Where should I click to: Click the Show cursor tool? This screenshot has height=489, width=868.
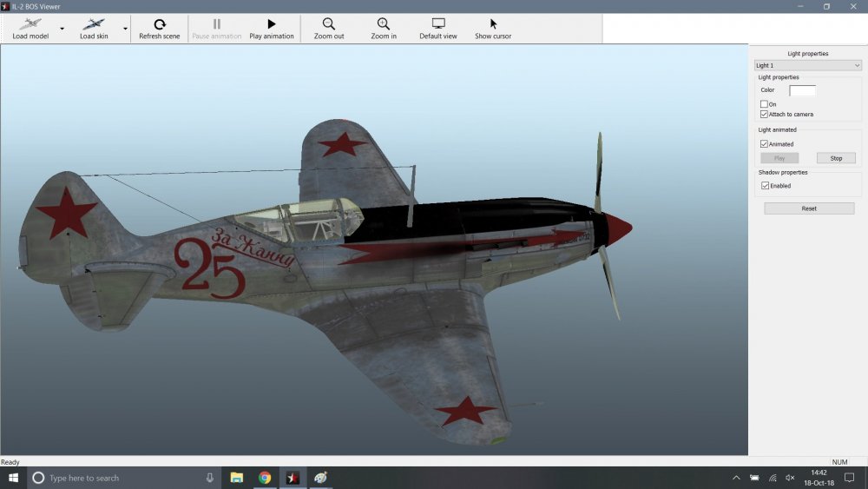point(493,24)
